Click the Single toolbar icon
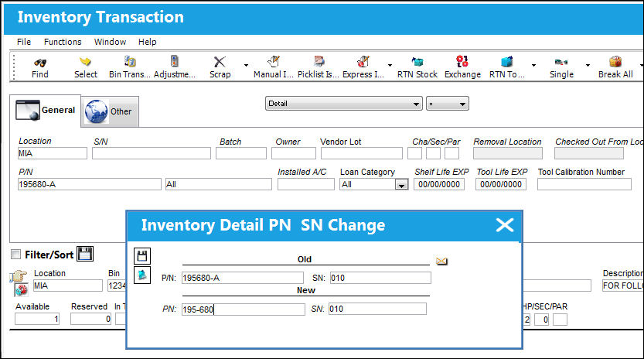The width and height of the screenshot is (644, 359). 561,63
